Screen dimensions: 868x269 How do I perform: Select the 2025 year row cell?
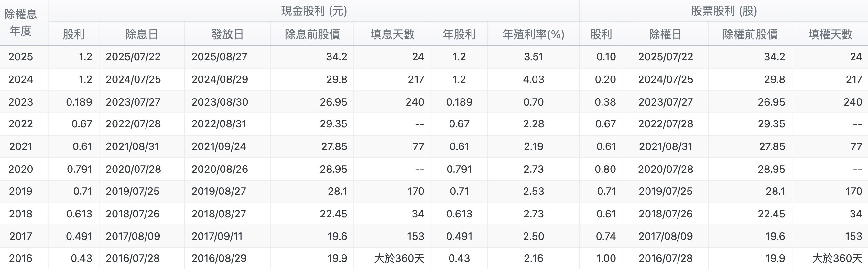[21, 57]
